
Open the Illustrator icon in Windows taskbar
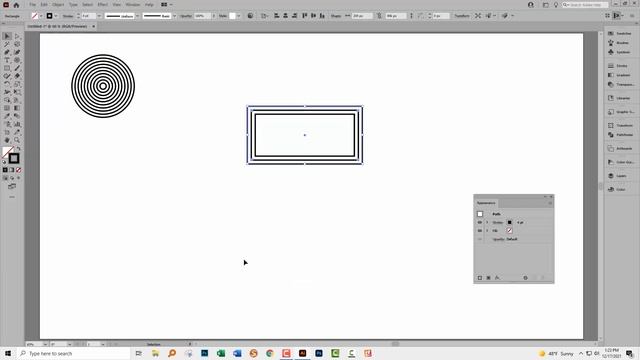click(302, 353)
